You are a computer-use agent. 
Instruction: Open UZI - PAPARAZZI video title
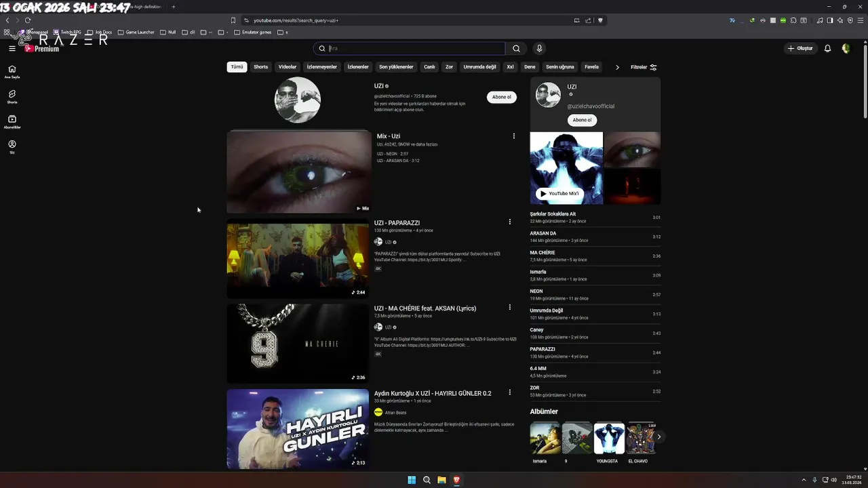click(x=397, y=223)
